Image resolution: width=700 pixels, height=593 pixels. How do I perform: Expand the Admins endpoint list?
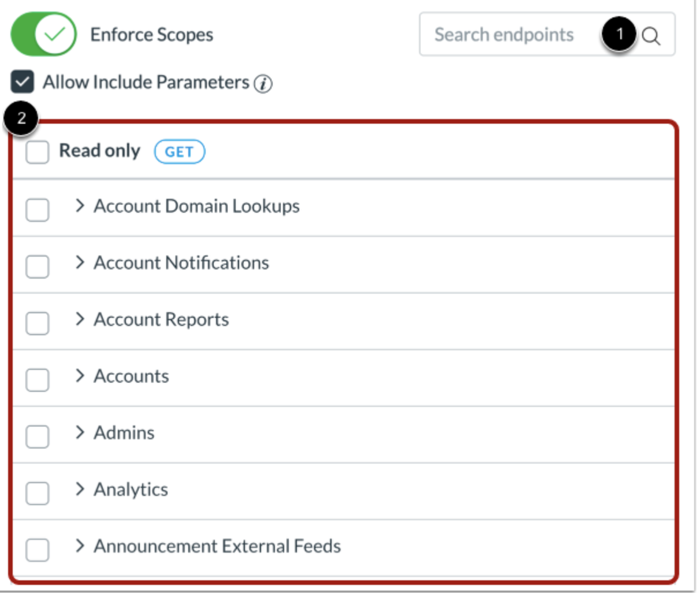pos(79,432)
